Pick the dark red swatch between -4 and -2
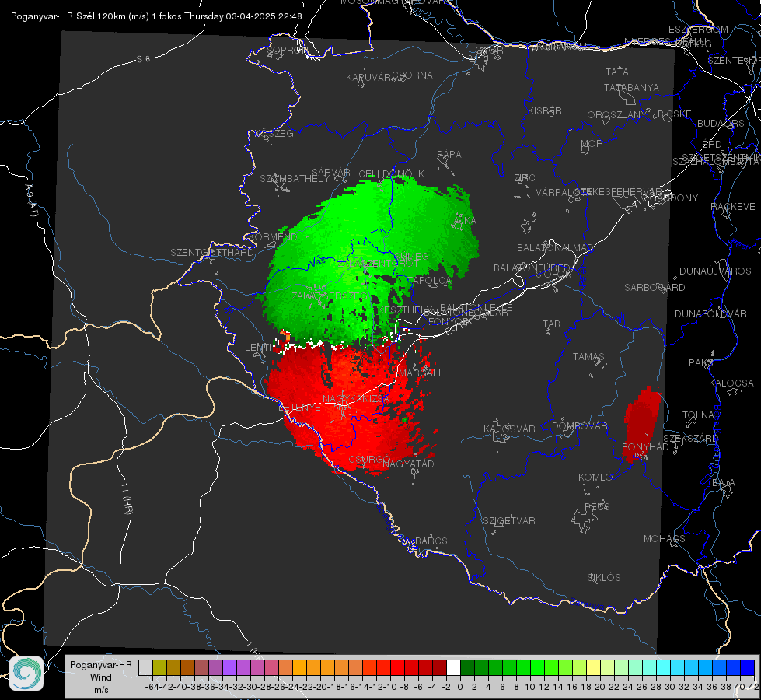This screenshot has width=761, height=700. pos(439,667)
